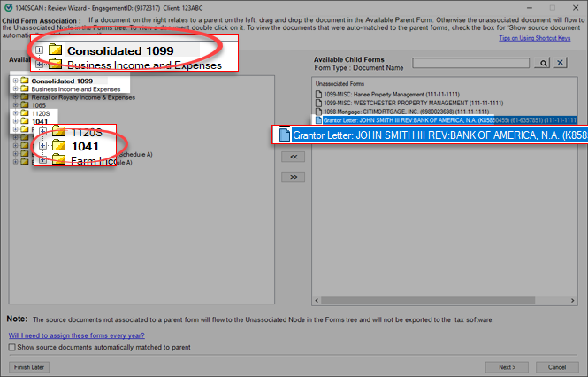Click the Next > button
The image size is (588, 377).
click(x=507, y=367)
